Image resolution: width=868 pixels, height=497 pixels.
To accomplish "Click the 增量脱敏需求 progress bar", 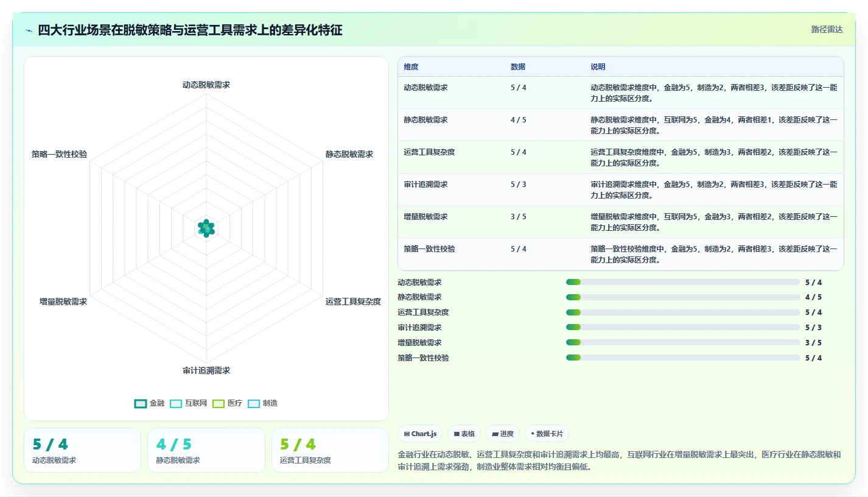I will click(683, 343).
